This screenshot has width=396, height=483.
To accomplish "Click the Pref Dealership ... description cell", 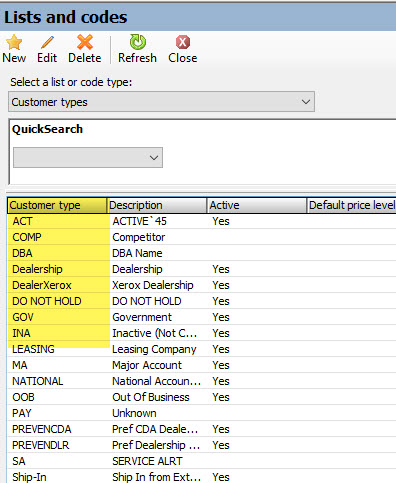I will (158, 445).
